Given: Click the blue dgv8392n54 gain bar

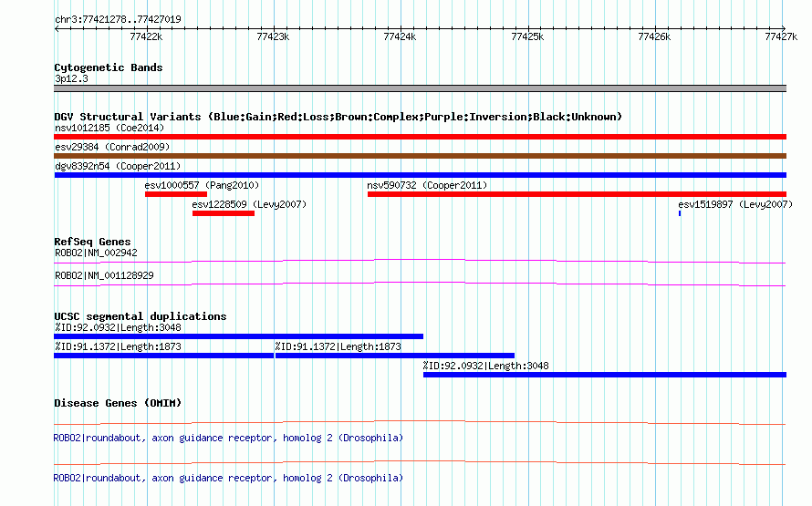Looking at the screenshot, I should point(420,175).
